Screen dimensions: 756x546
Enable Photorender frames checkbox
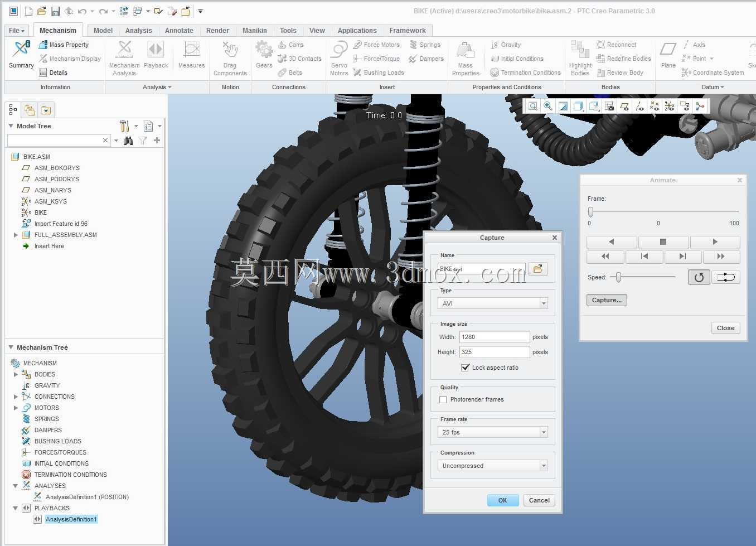coord(443,399)
